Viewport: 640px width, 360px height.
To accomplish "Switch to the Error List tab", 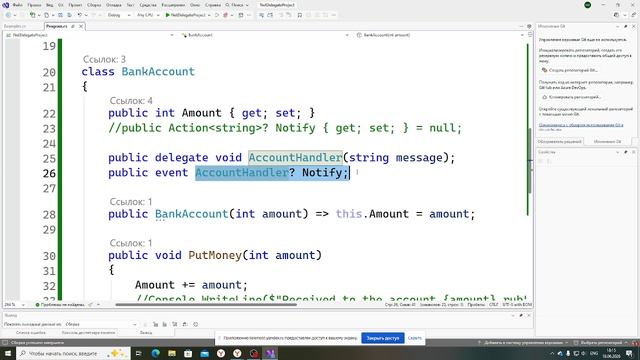I will (x=31, y=333).
